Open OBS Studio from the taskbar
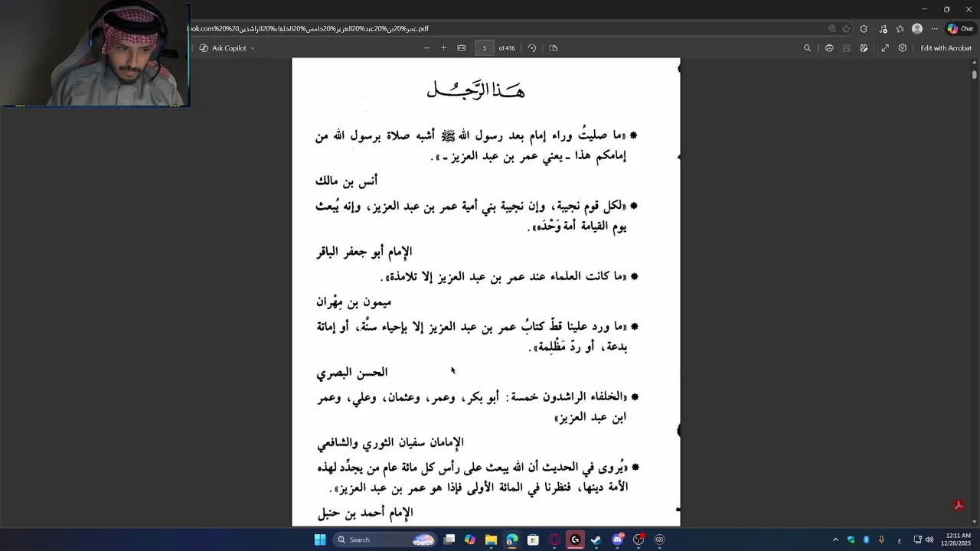This screenshot has height=551, width=980. click(x=639, y=540)
